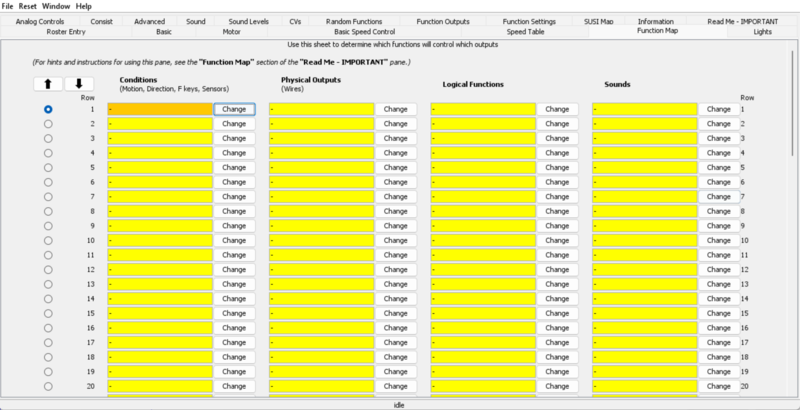Open the File menu

tap(7, 6)
